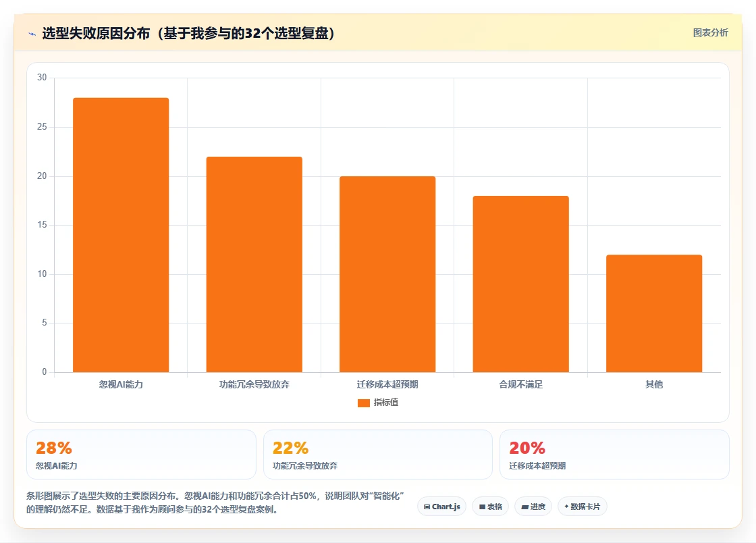Click the 迁移成本超预期 x-axis label
Screen dimensions: 756x543
[387, 384]
